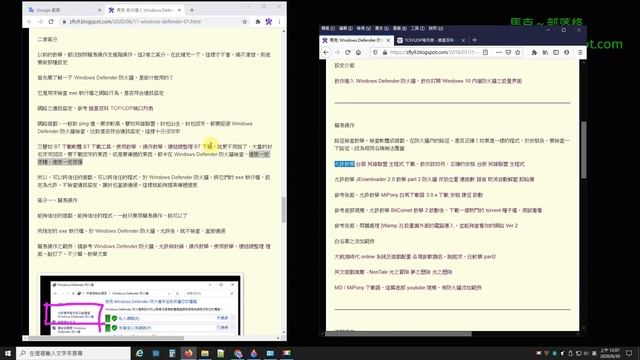Open the MiPony link in Firefox page

(408, 195)
